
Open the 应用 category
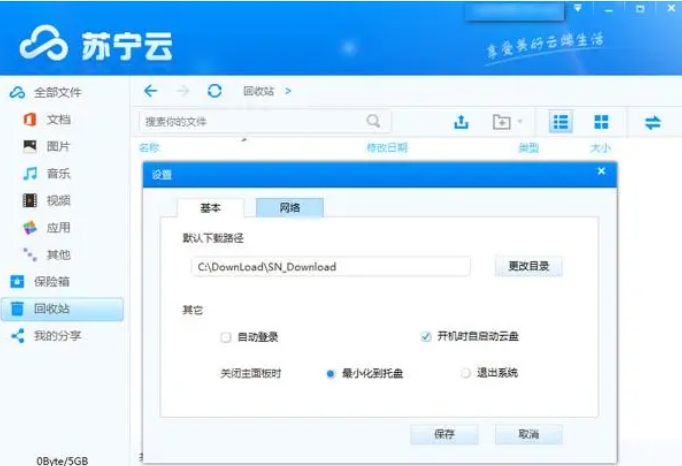point(58,227)
